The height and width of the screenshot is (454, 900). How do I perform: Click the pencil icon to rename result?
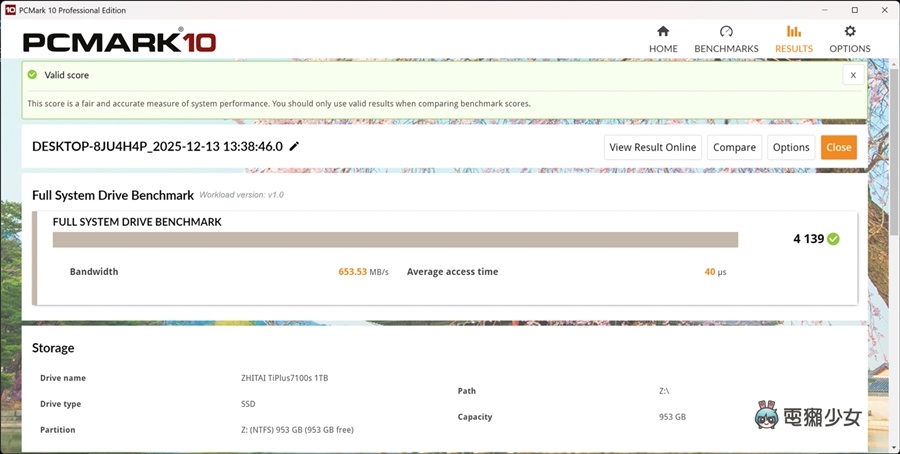coord(294,147)
